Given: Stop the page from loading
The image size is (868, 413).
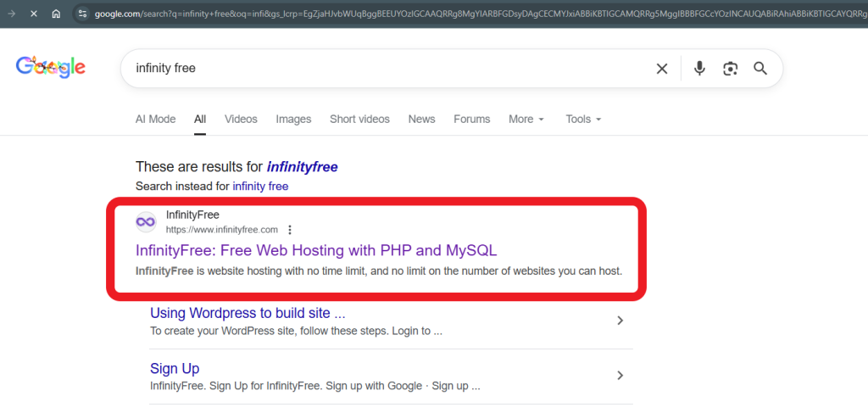Looking at the screenshot, I should pyautogui.click(x=32, y=14).
